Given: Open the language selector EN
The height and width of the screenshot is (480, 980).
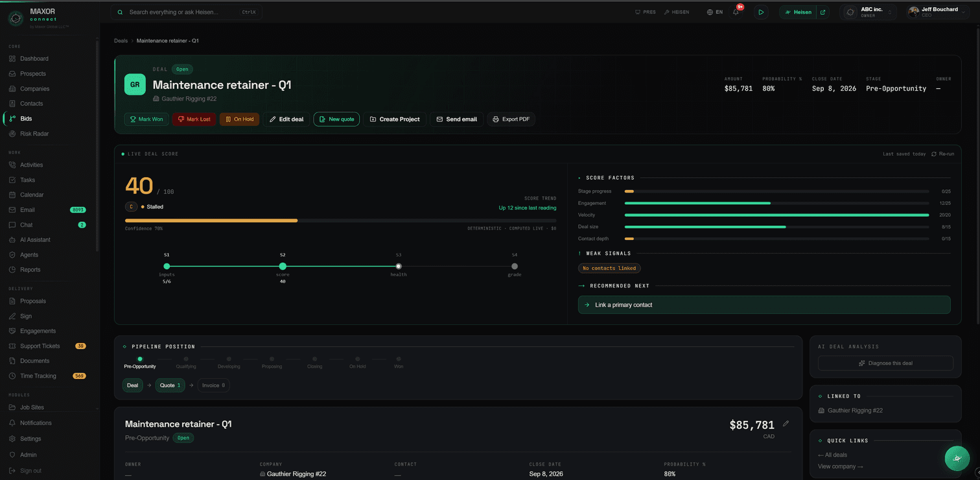Looking at the screenshot, I should point(715,12).
